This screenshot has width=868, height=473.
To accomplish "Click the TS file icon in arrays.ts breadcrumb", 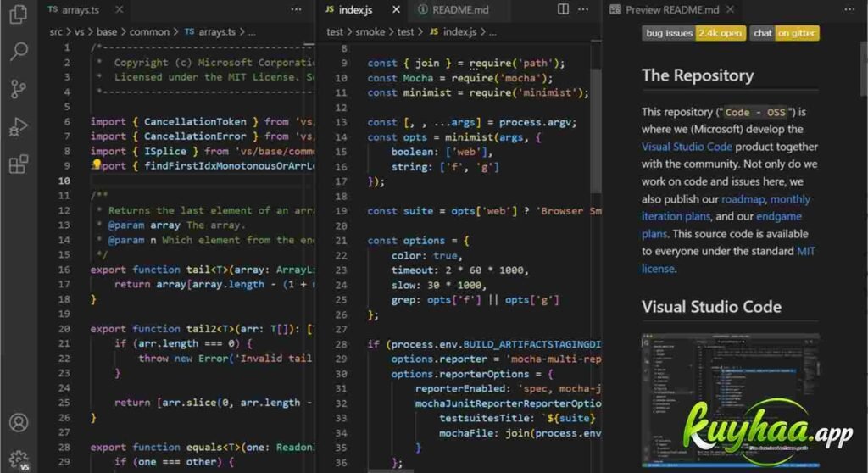I will pyautogui.click(x=189, y=31).
